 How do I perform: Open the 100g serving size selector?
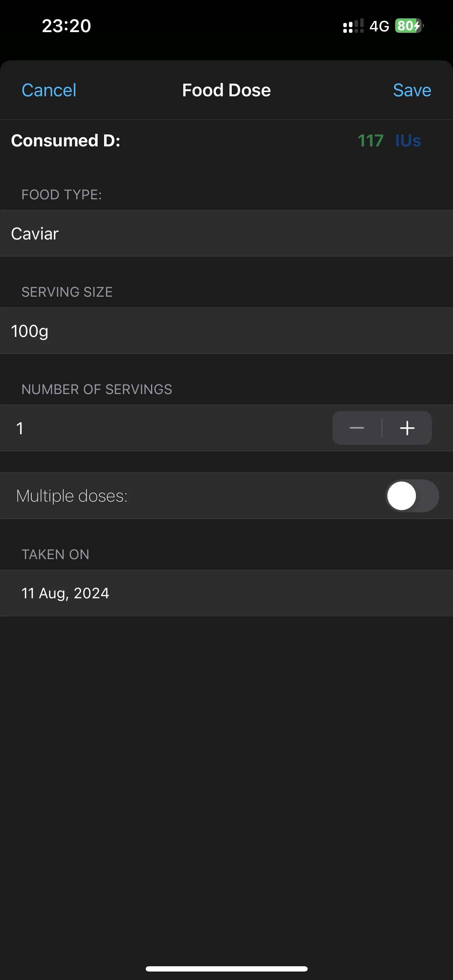point(226,331)
